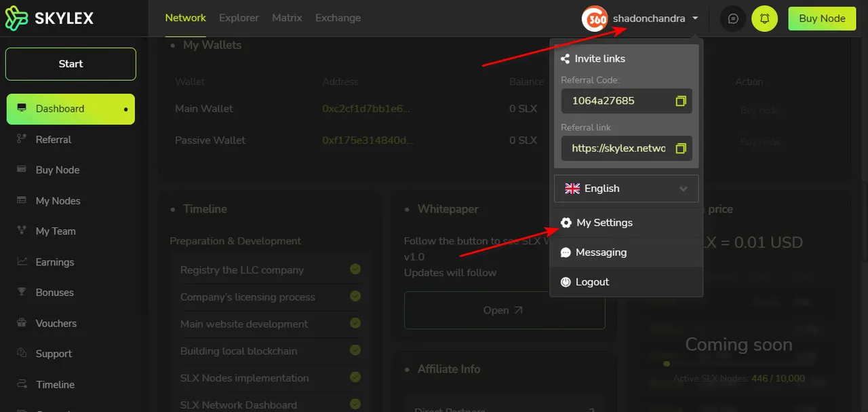This screenshot has height=412, width=868.
Task: Click the Timeline sidebar icon
Action: (22, 384)
